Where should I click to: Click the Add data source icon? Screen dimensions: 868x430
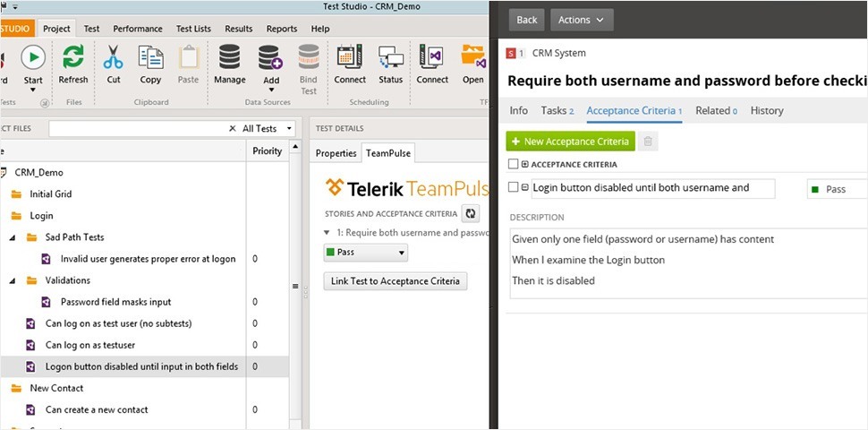click(270, 57)
